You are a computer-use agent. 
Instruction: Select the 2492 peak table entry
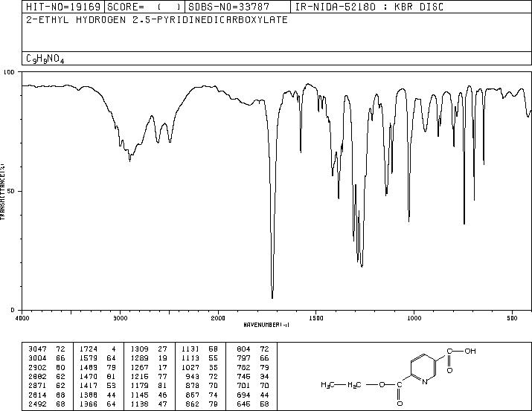coord(47,404)
